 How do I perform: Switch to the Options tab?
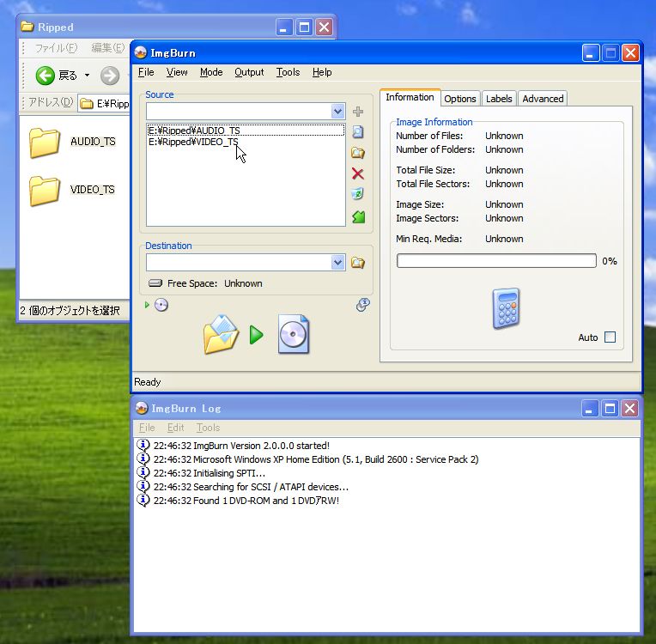[x=459, y=99]
